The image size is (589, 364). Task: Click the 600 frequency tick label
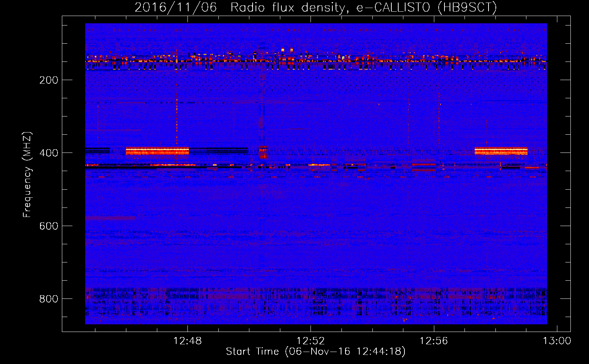pyautogui.click(x=49, y=226)
